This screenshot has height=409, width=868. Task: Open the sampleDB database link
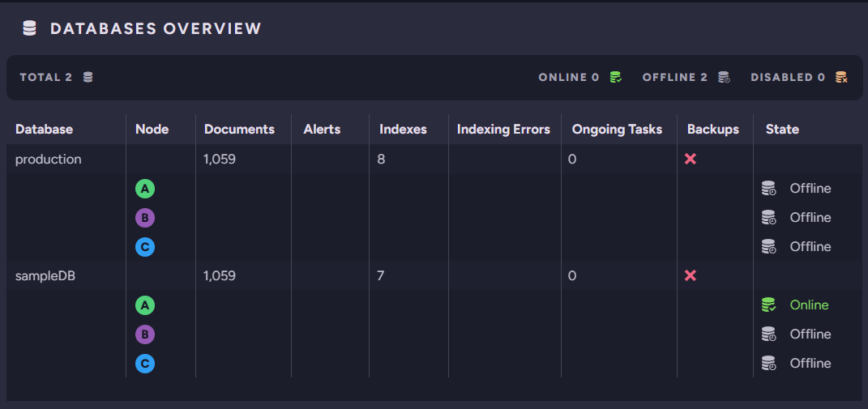[x=45, y=275]
